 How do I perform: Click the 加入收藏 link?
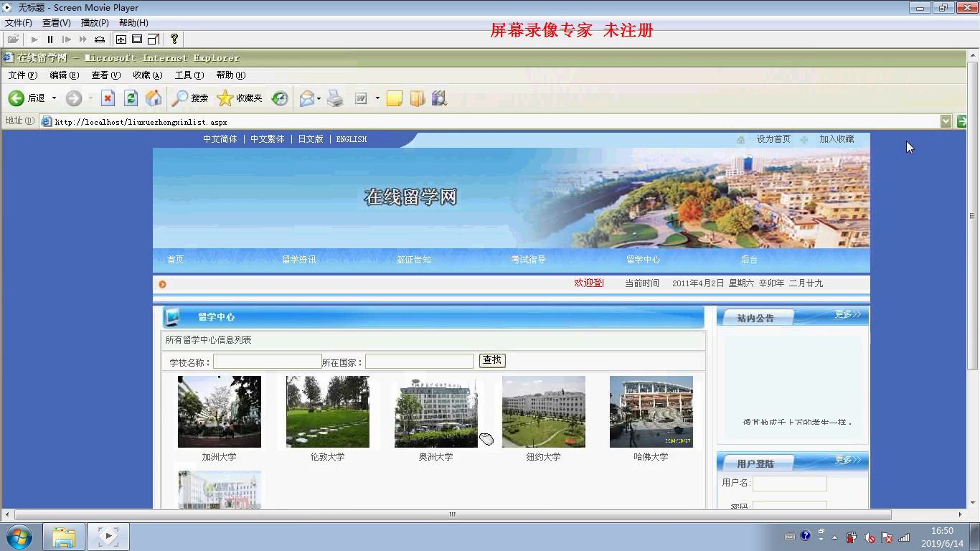(x=837, y=139)
